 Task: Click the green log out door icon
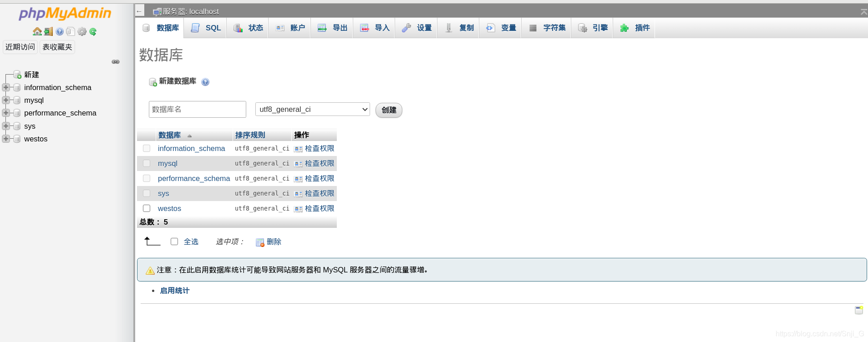click(48, 31)
